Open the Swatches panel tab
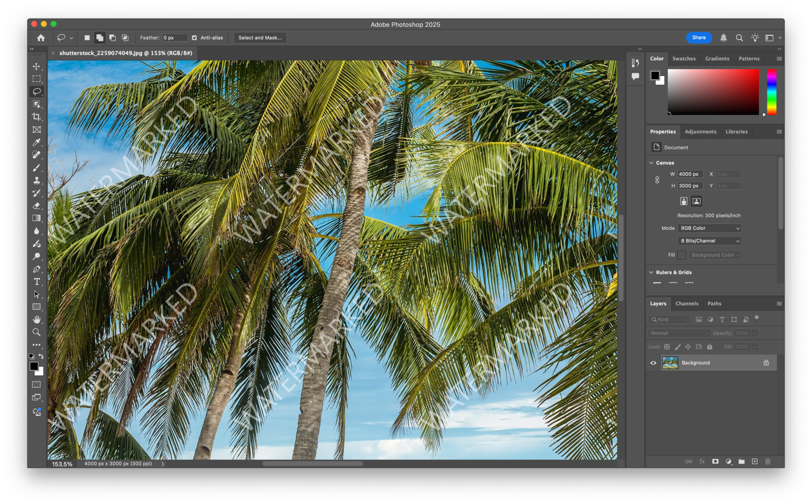Image resolution: width=812 pixels, height=504 pixels. 684,58
